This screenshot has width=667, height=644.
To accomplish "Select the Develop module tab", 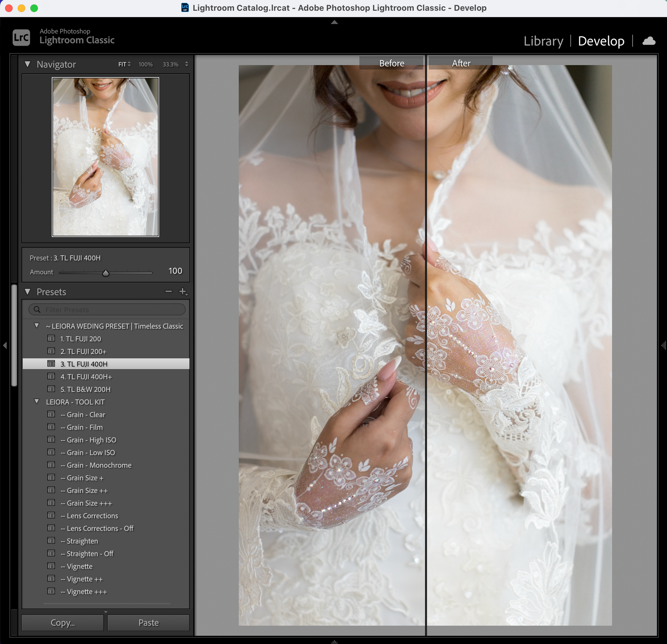I will (601, 41).
